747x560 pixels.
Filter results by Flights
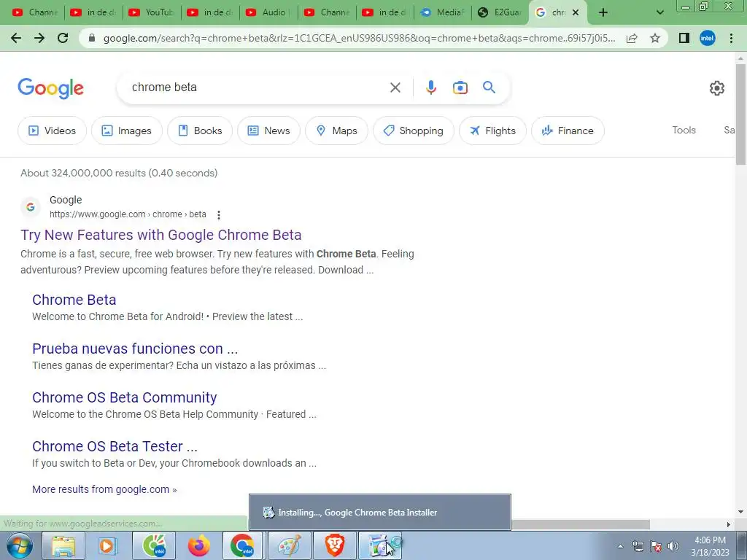coord(492,131)
